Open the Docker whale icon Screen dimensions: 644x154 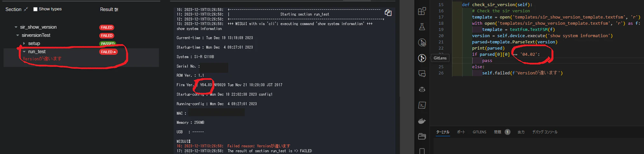click(422, 121)
